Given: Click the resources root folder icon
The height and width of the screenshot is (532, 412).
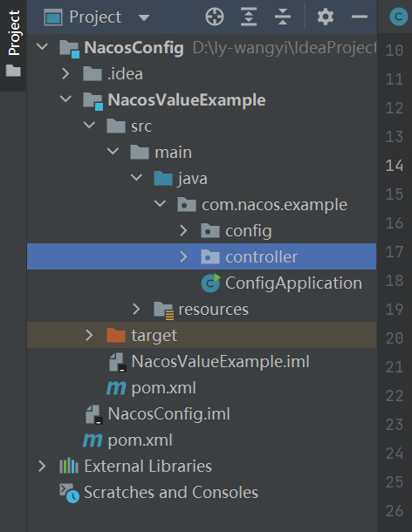Looking at the screenshot, I should point(164,310).
